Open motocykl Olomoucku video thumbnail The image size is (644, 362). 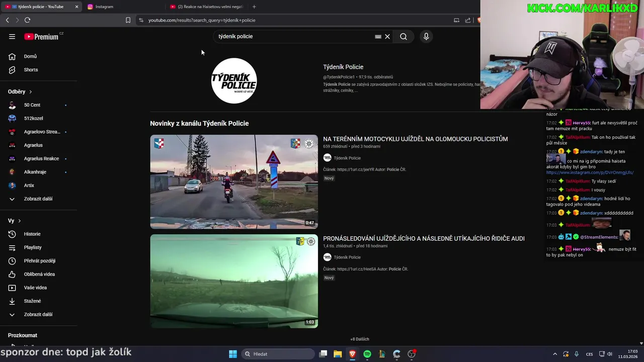pyautogui.click(x=234, y=182)
